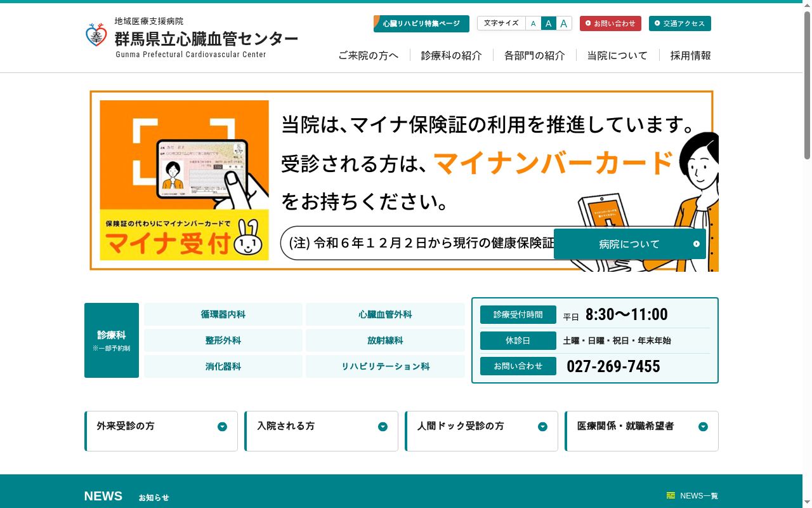The width and height of the screenshot is (812, 508).
Task: Click the 文字サイズ label
Action: coord(501,23)
